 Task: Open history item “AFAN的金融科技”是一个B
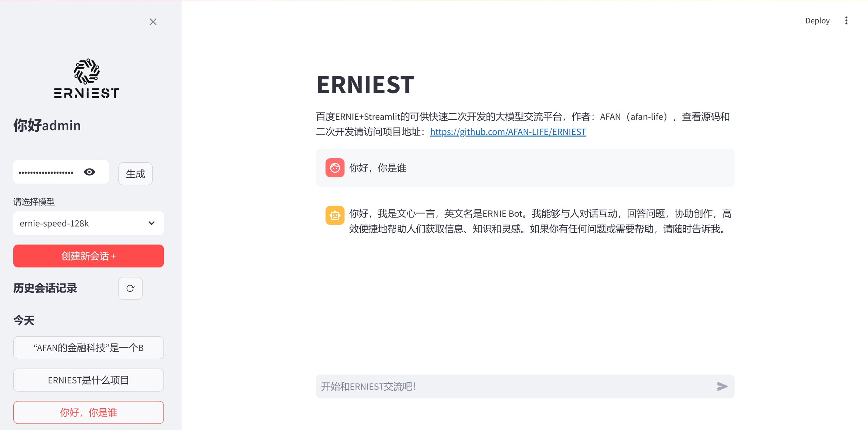point(88,348)
